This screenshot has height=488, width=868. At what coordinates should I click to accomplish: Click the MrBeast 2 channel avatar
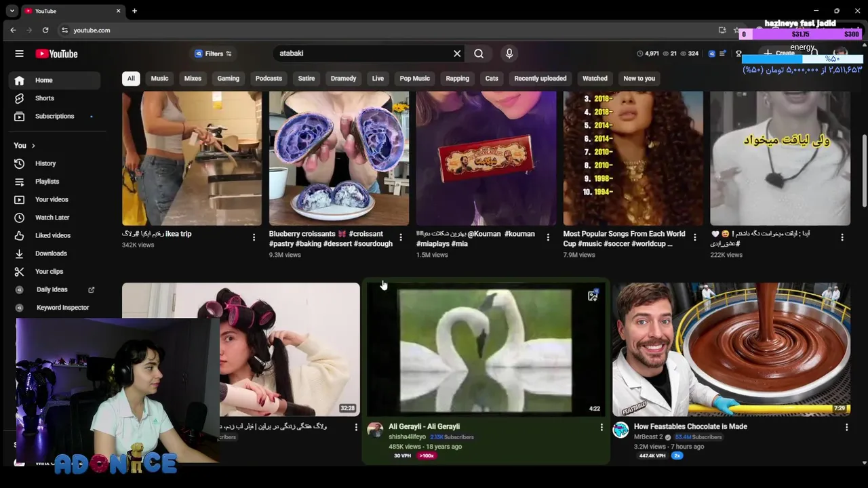[x=620, y=430]
